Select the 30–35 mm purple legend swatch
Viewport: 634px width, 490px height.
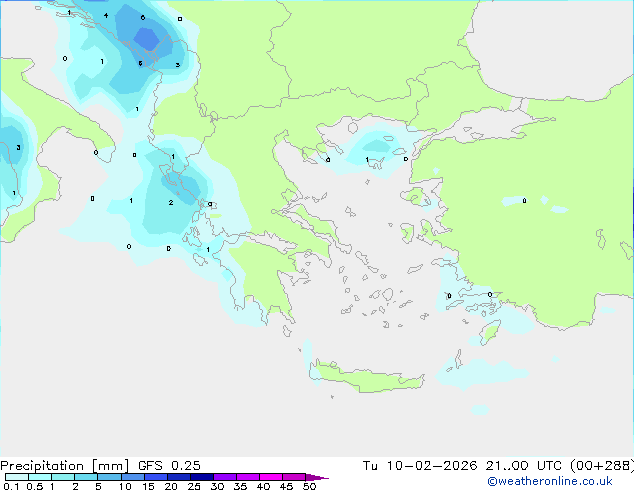(x=224, y=477)
